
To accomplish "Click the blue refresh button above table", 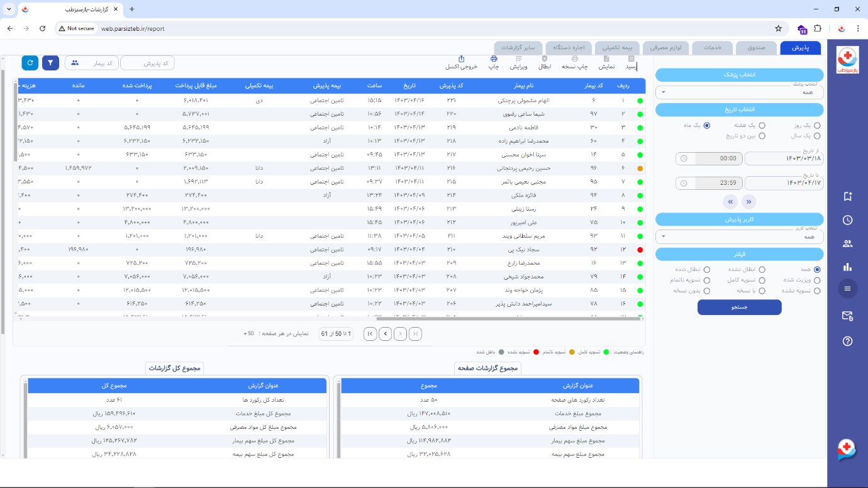I will [x=30, y=63].
